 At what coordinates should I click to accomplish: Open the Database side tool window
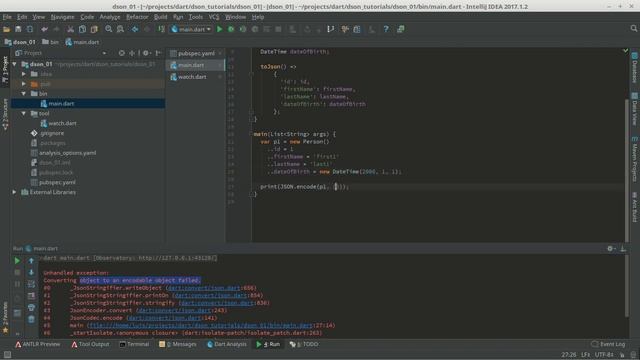(634, 67)
